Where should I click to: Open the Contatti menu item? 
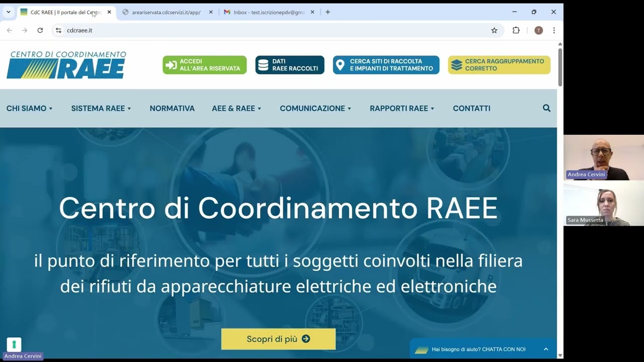point(471,108)
